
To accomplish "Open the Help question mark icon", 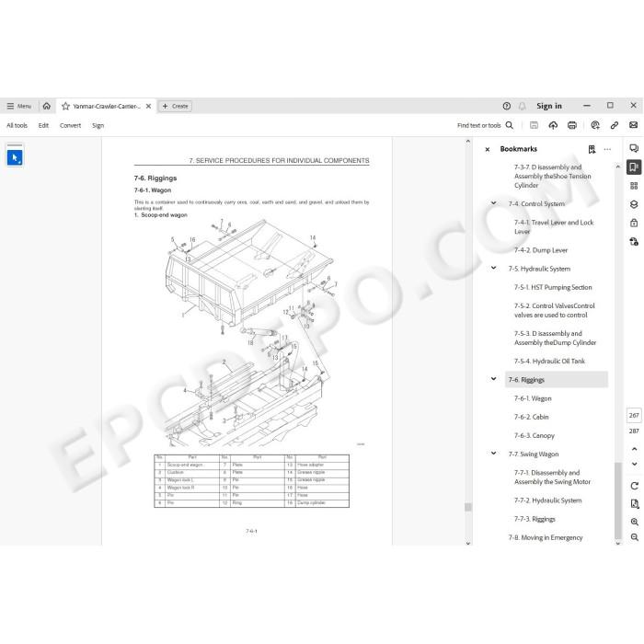I will click(506, 106).
